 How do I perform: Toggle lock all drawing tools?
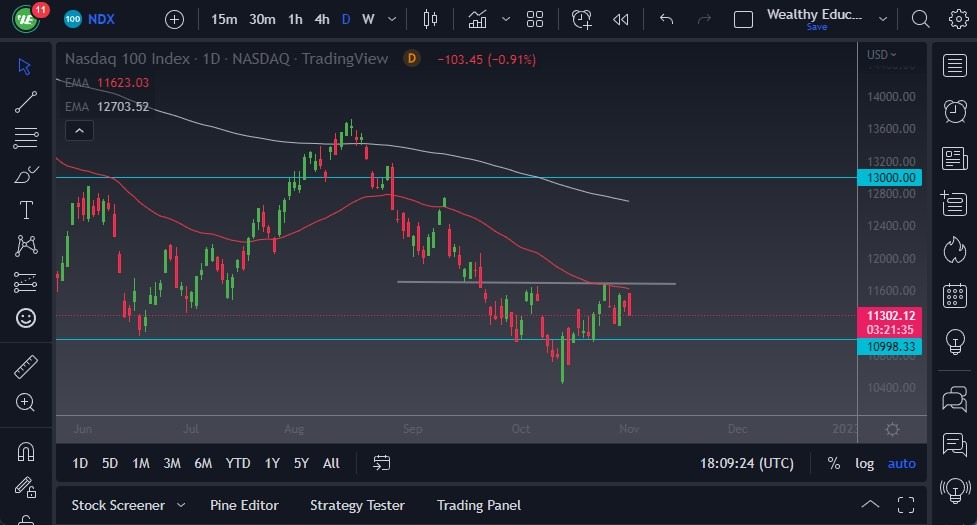click(x=26, y=487)
